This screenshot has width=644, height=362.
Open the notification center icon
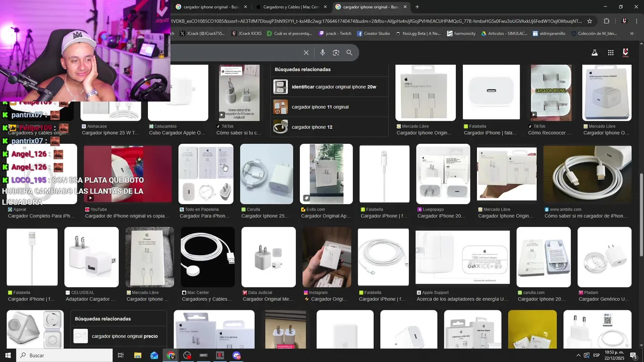coord(633,355)
